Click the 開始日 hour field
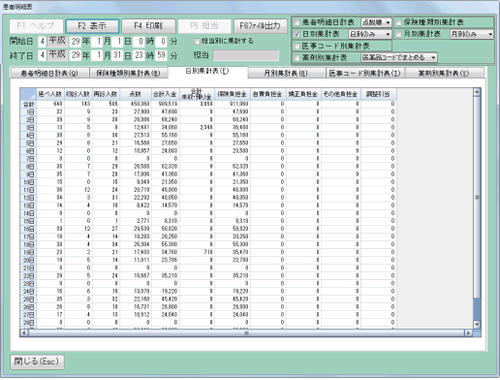Image resolution: width=500 pixels, height=380 pixels. pos(138,41)
